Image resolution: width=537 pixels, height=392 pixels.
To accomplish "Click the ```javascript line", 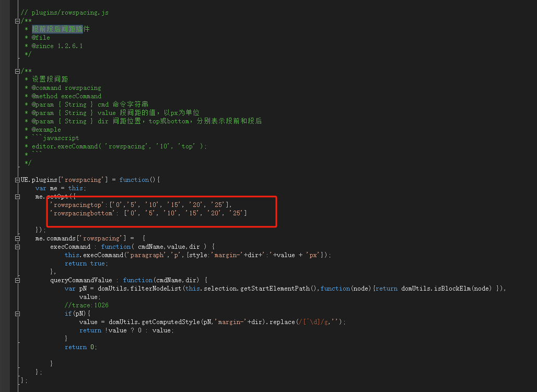I will pyautogui.click(x=55, y=138).
